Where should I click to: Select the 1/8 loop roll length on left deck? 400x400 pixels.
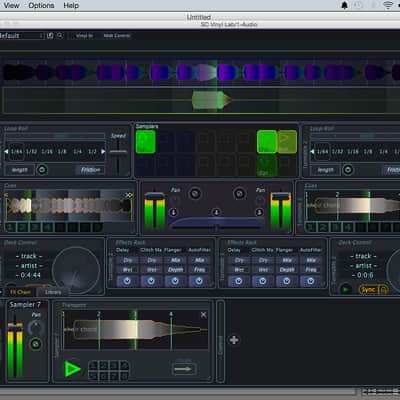[62, 152]
